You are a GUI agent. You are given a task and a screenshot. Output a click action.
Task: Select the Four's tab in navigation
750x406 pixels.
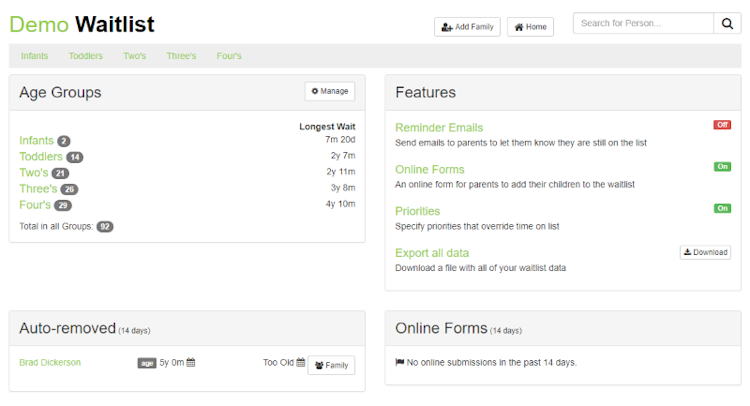(229, 56)
